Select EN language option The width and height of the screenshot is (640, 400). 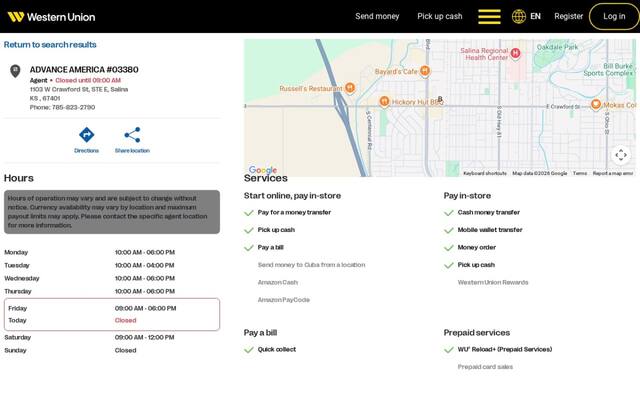pos(535,16)
